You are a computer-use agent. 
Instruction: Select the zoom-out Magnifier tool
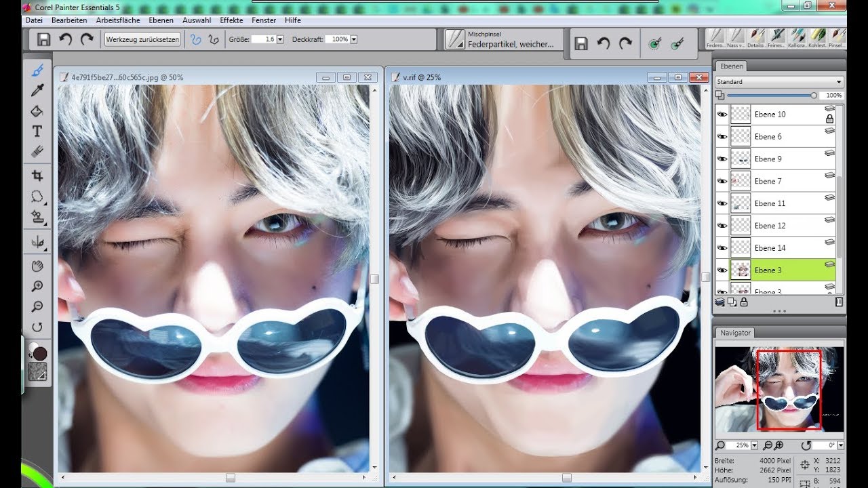pos(37,307)
